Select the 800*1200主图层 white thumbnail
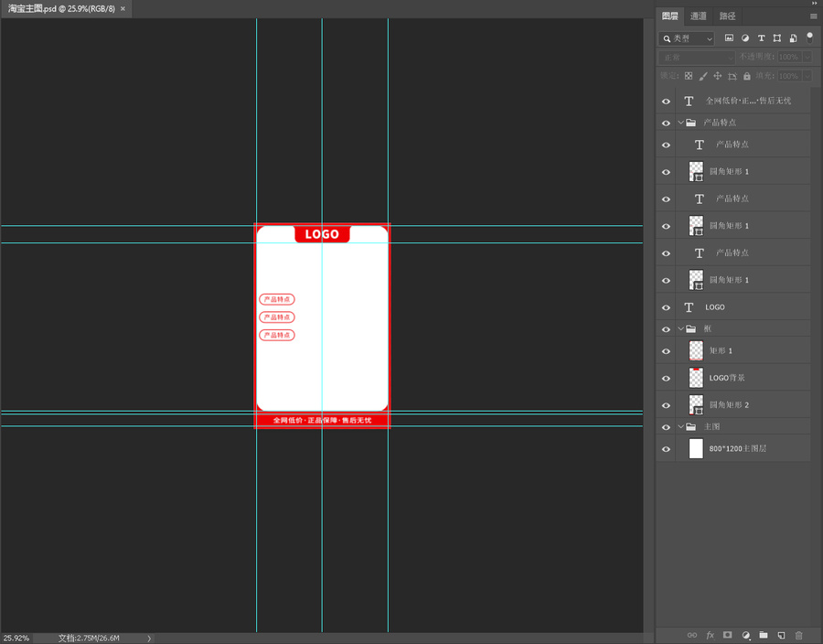823x644 pixels. click(696, 449)
